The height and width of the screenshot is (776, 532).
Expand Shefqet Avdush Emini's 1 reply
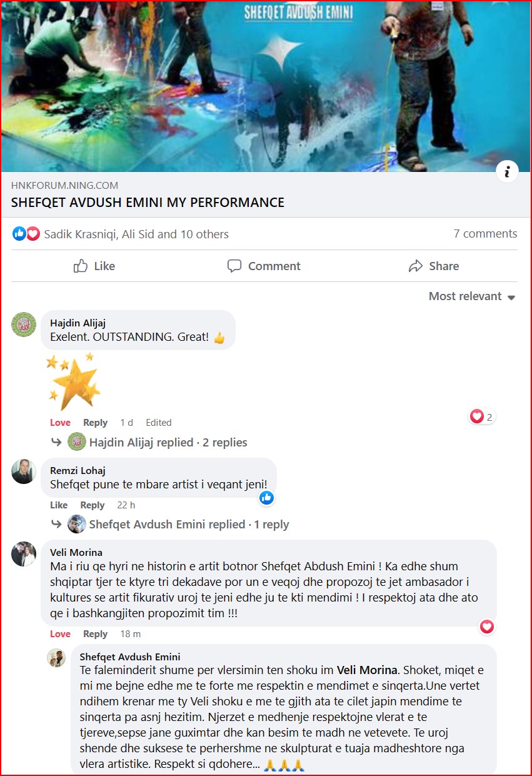189,524
